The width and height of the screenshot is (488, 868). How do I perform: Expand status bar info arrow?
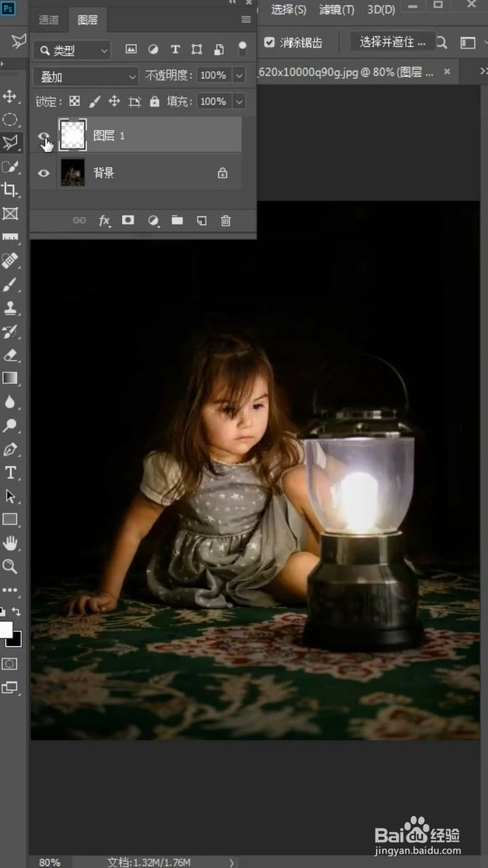coord(231,863)
